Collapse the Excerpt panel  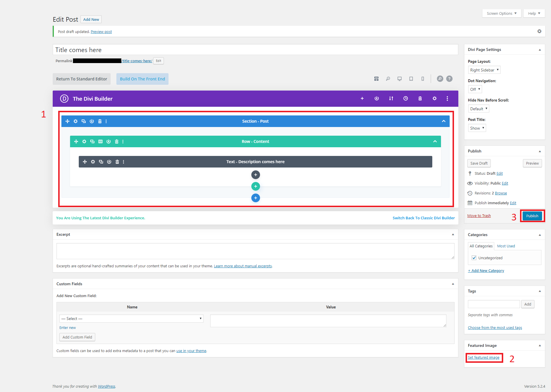tap(453, 234)
